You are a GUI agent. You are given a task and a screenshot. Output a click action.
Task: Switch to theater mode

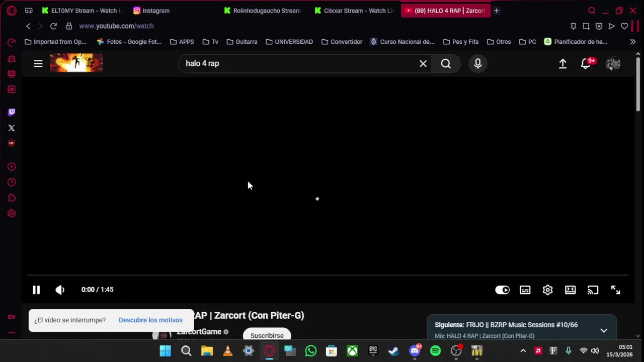(x=570, y=290)
